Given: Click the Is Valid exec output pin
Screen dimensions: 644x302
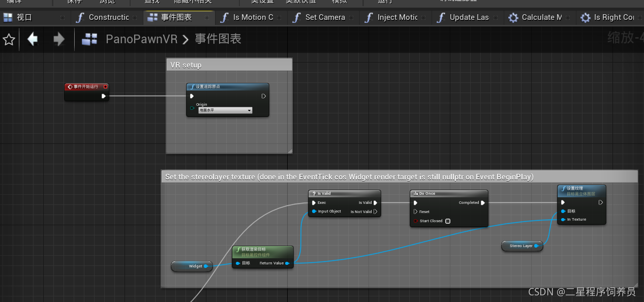Looking at the screenshot, I should 375,202.
